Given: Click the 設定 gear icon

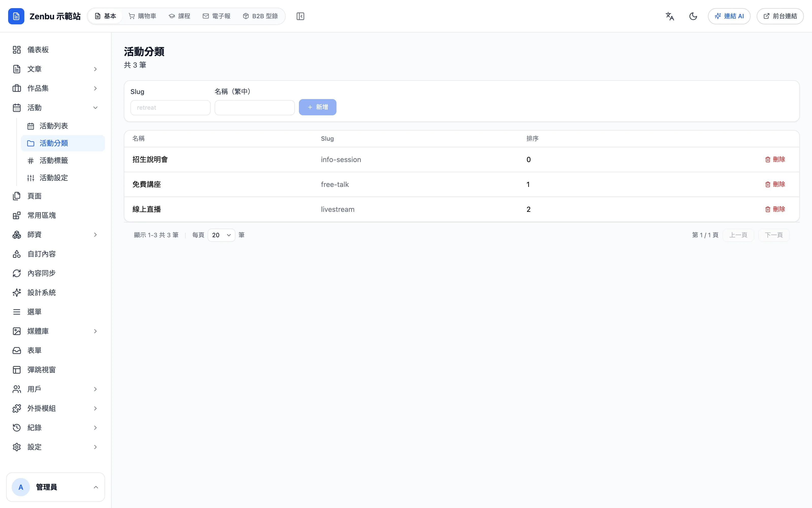Looking at the screenshot, I should pos(17,447).
